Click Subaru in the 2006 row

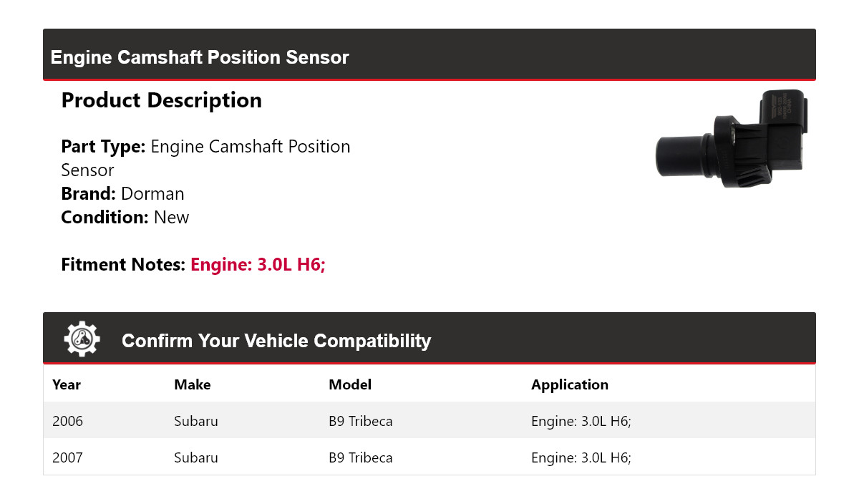click(x=195, y=421)
